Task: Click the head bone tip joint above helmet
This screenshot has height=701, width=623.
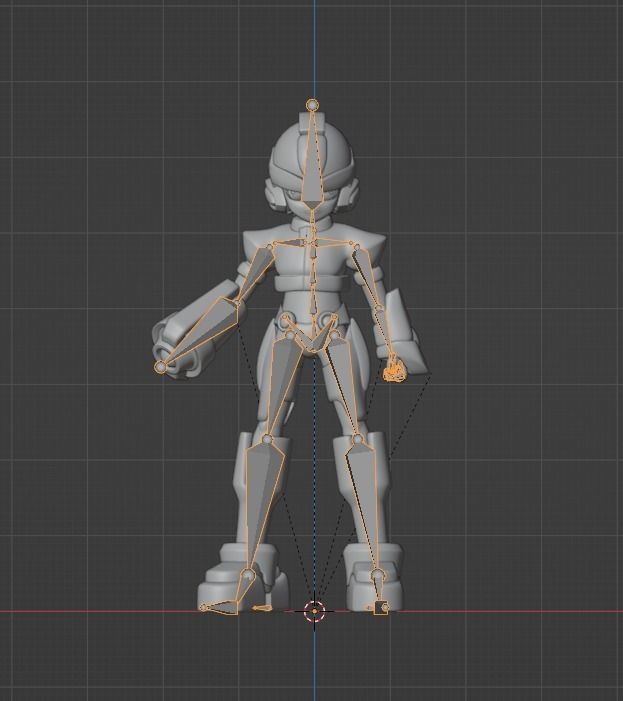Action: pyautogui.click(x=312, y=105)
